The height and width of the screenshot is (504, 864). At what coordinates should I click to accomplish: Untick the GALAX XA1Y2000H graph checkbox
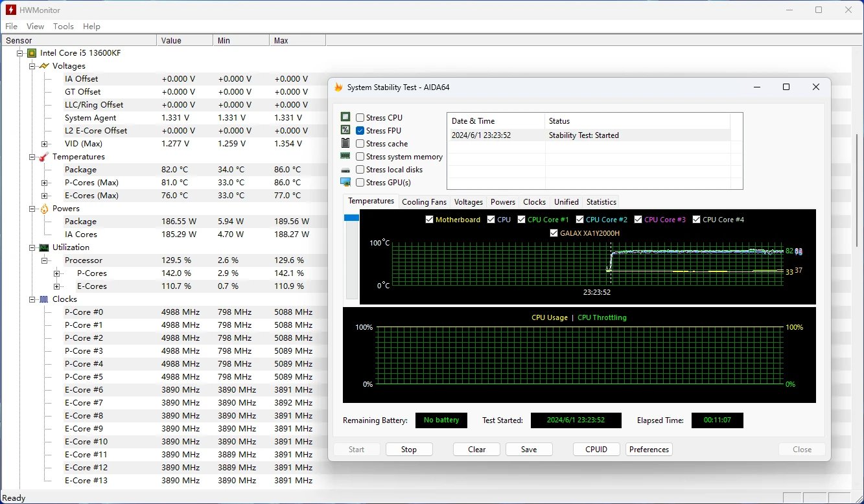pos(554,233)
